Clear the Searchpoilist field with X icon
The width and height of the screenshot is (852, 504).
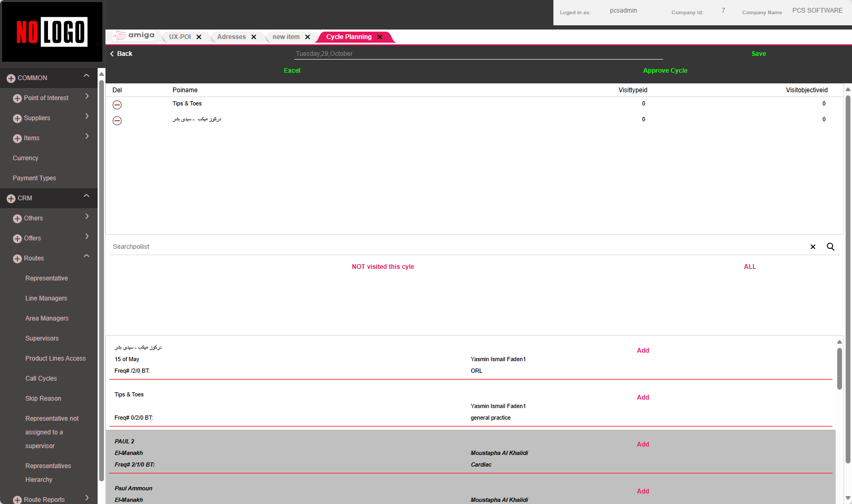[x=813, y=247]
